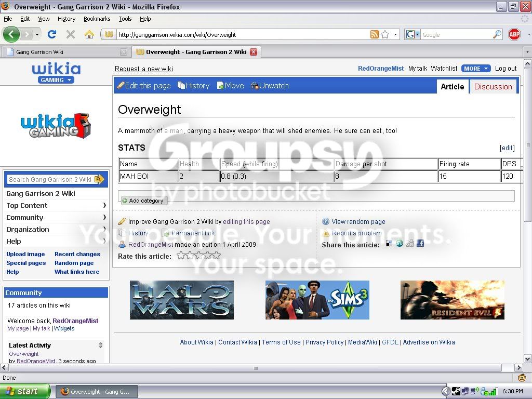Open the GAMING dropdown under wikia logo
532x399 pixels.
(x=56, y=80)
